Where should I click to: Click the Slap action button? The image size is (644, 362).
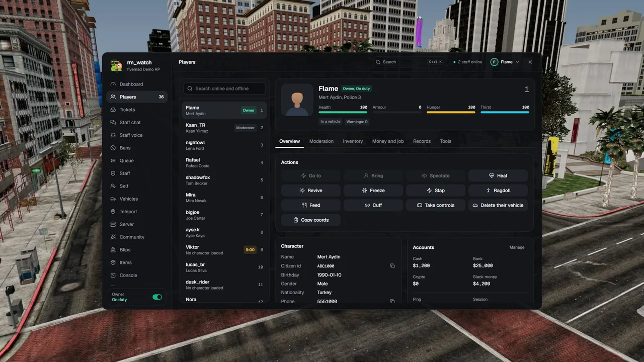(436, 191)
